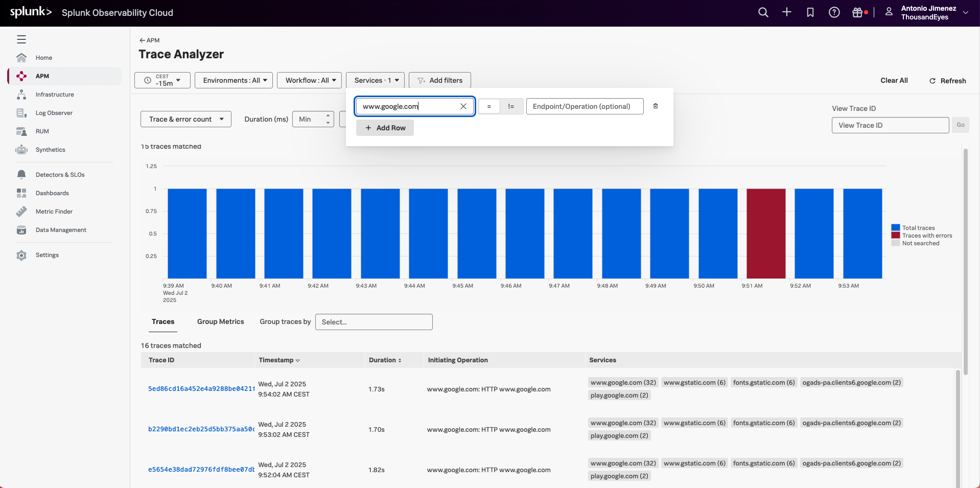Screen dimensions: 980x488
Task: Click the Not searched gray legend swatch
Action: [x=896, y=243]
